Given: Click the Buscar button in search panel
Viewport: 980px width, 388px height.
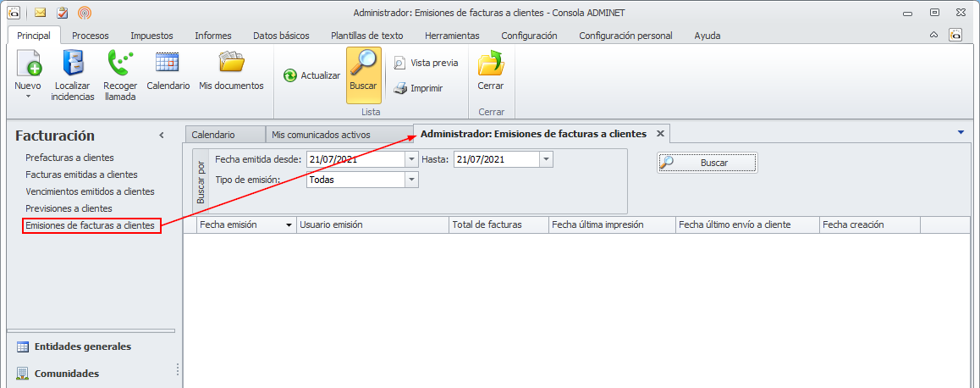Looking at the screenshot, I should click(x=707, y=163).
